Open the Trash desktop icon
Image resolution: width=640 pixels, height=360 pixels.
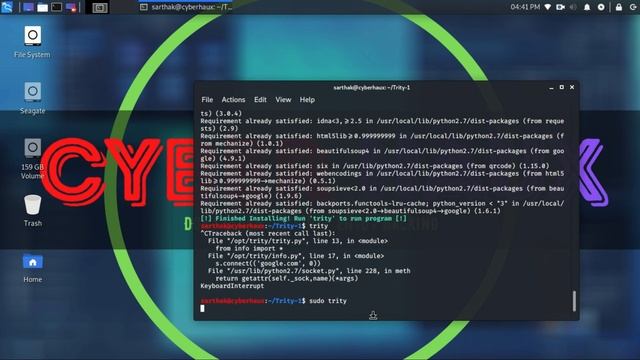(x=32, y=210)
